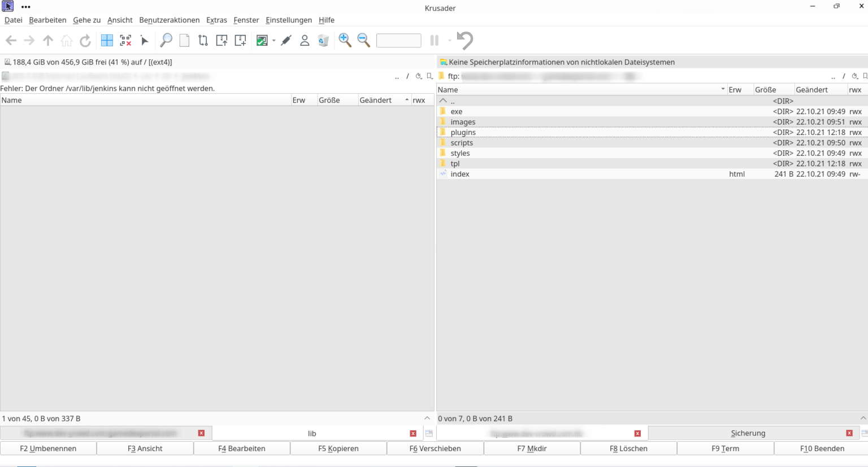This screenshot has width=868, height=467.
Task: Collapse the left panel status bar chevron
Action: pos(428,418)
